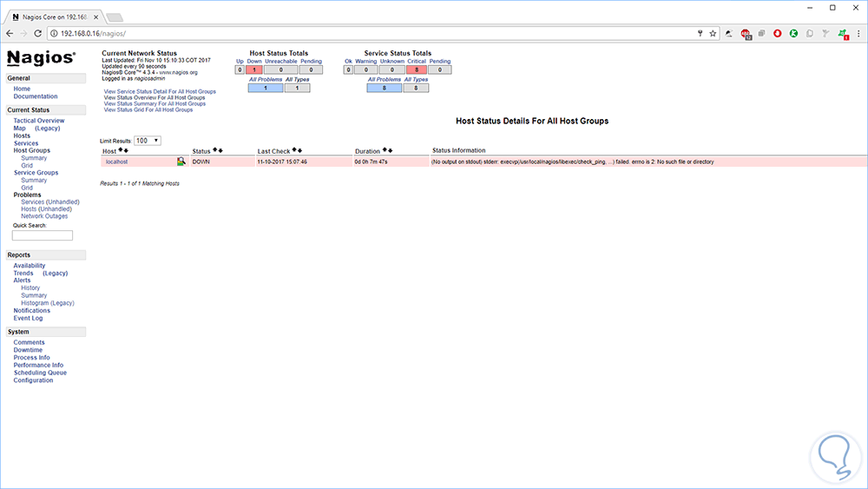Open Chrome three-dot menu

pyautogui.click(x=858, y=33)
